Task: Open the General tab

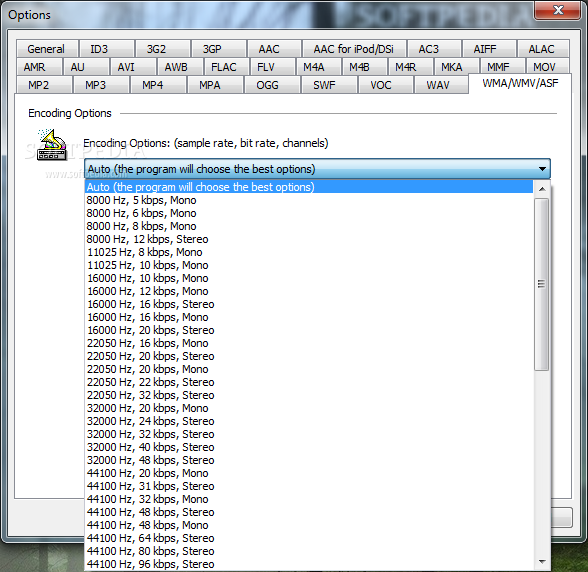Action: pyautogui.click(x=47, y=49)
